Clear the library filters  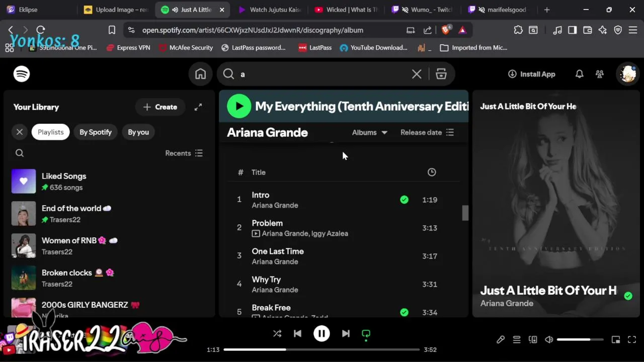pos(20,132)
